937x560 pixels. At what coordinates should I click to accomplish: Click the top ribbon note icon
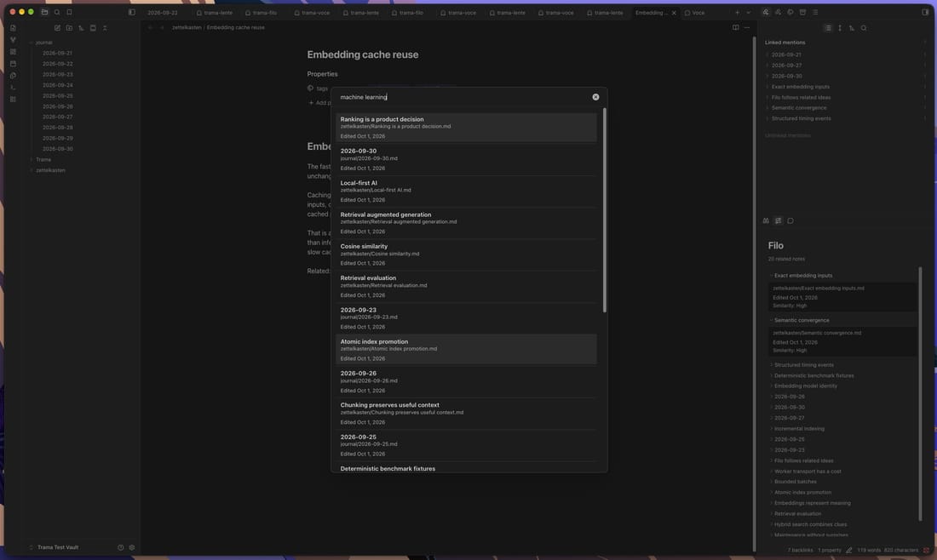coord(13,28)
